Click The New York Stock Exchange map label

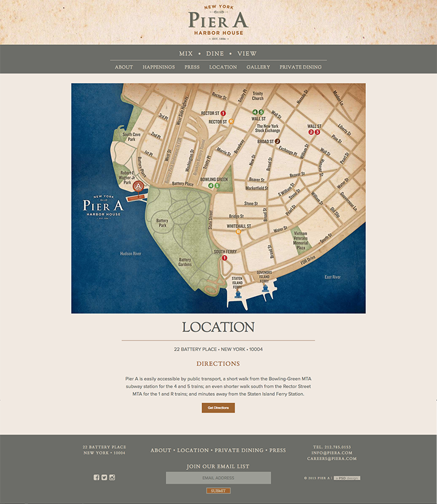267,128
